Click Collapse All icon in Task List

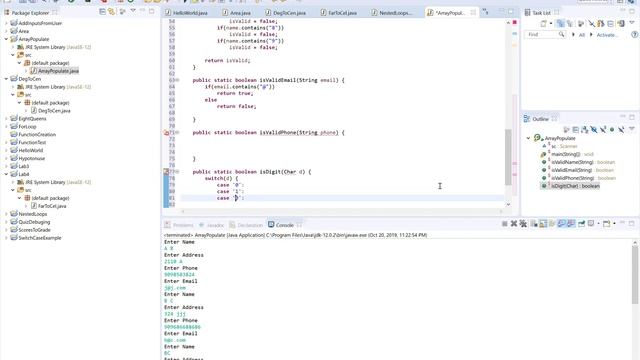tap(611, 24)
